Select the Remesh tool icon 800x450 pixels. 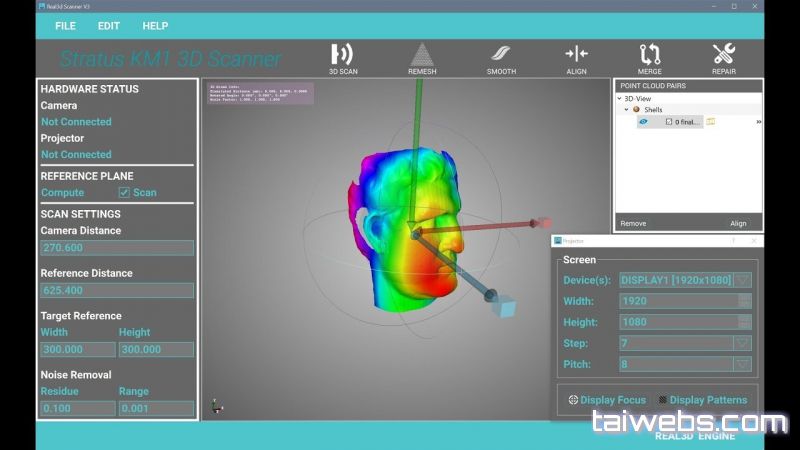click(x=421, y=55)
